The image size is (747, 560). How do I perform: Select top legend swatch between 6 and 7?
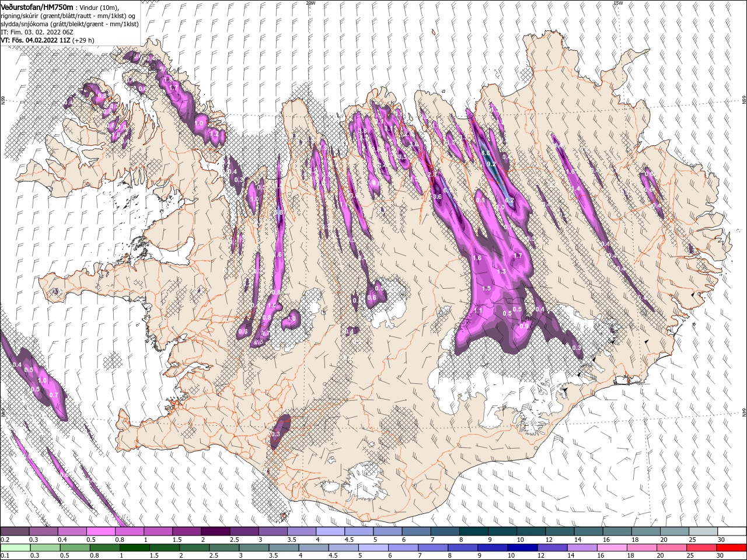(416, 531)
